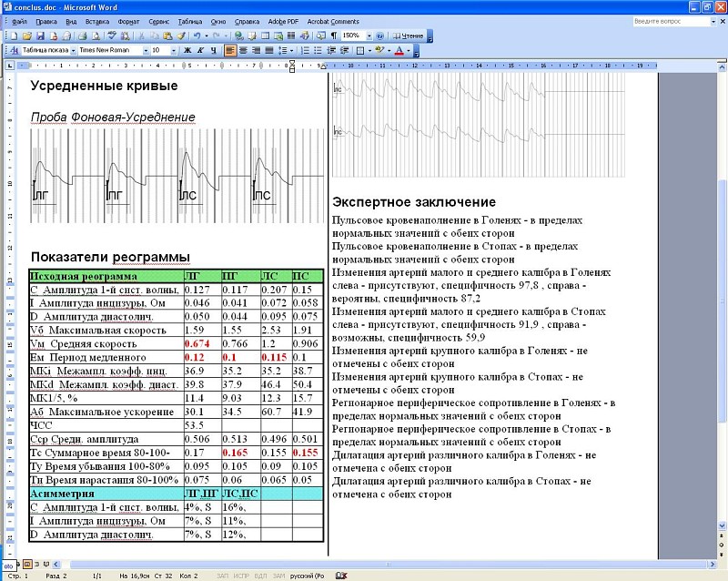Open the document map icon
The height and width of the screenshot is (581, 728).
pyautogui.click(x=321, y=36)
